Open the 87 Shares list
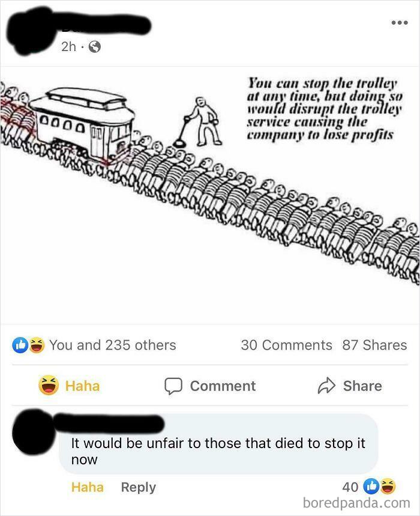The height and width of the screenshot is (516, 420). [x=374, y=345]
